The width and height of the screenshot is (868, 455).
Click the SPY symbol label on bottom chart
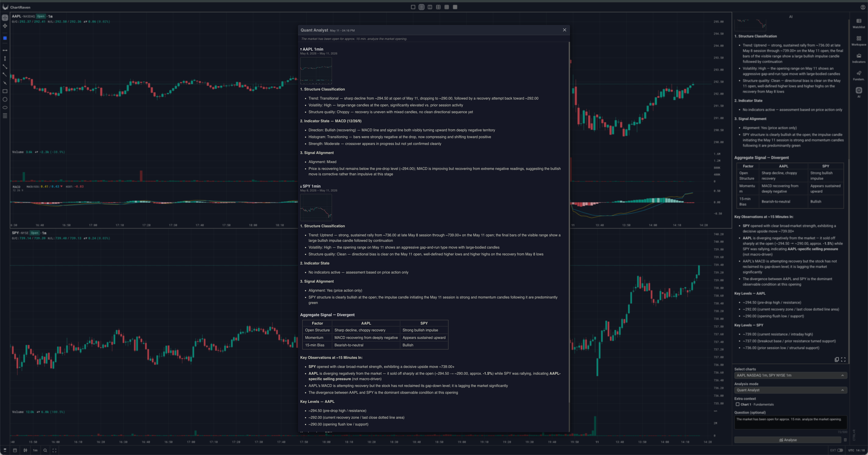15,233
